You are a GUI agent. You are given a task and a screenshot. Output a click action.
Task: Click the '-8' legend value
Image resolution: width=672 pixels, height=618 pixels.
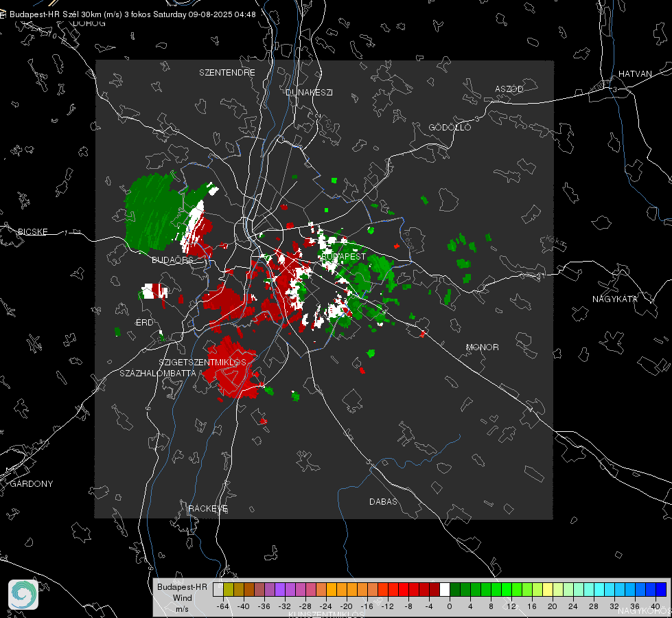(408, 606)
